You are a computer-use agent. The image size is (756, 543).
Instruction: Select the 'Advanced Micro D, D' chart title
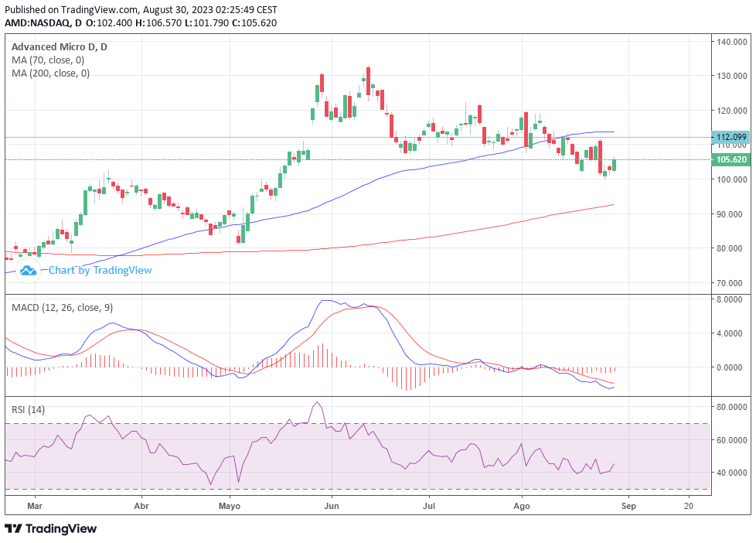[60, 47]
